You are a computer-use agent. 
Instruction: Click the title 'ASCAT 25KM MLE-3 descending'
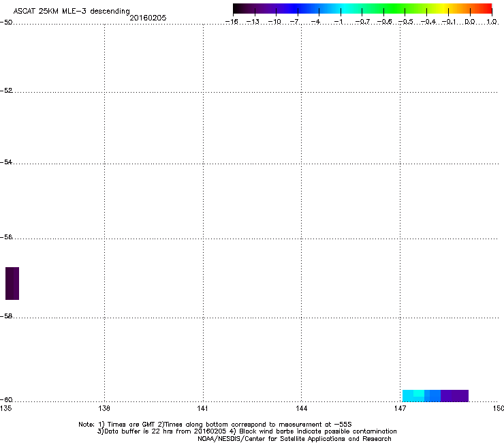[x=72, y=12]
